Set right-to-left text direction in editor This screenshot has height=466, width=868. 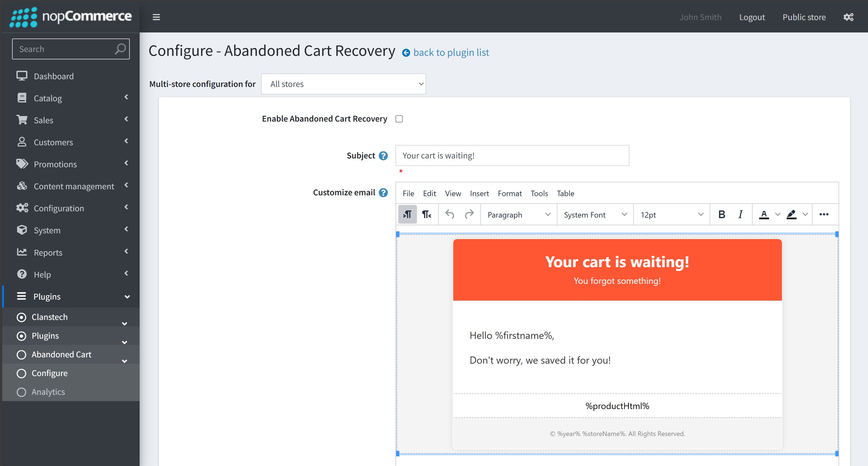pos(427,215)
